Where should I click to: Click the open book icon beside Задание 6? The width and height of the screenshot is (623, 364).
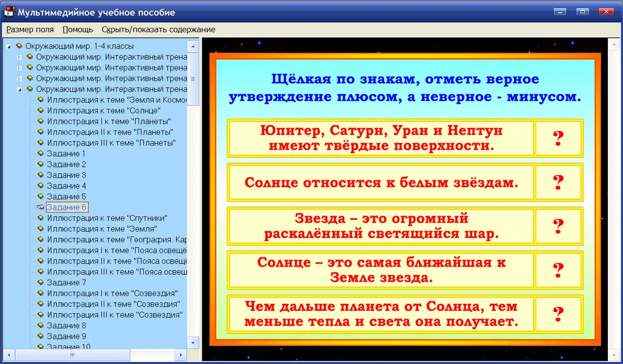[x=40, y=207]
